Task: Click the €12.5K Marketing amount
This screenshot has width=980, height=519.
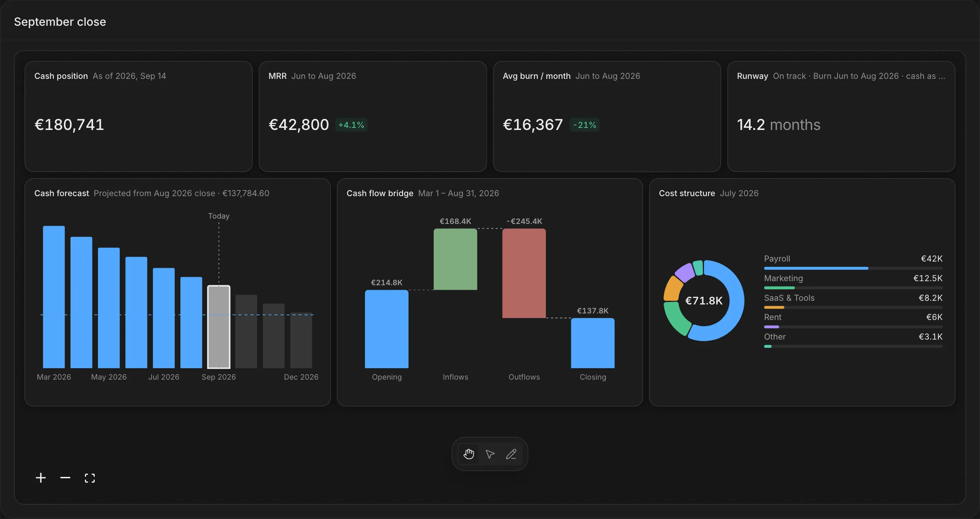Action: click(928, 278)
